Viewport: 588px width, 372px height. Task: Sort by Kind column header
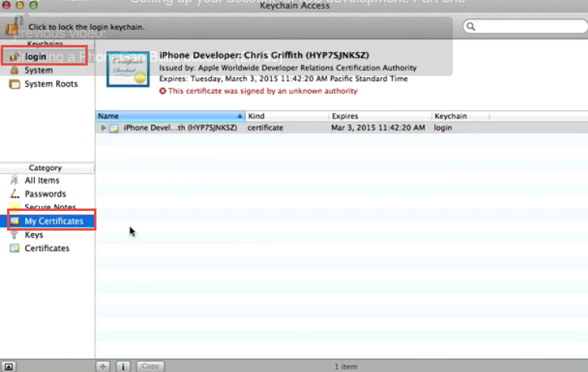pos(287,116)
